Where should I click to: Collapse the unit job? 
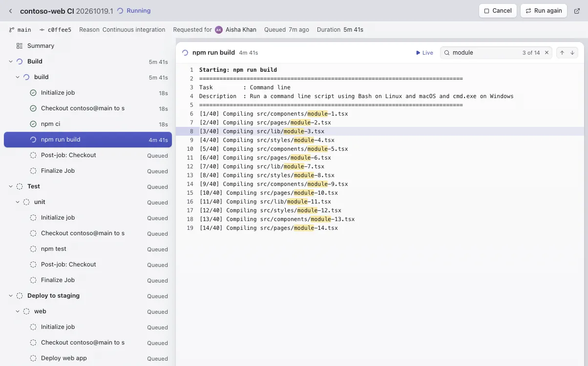(18, 202)
